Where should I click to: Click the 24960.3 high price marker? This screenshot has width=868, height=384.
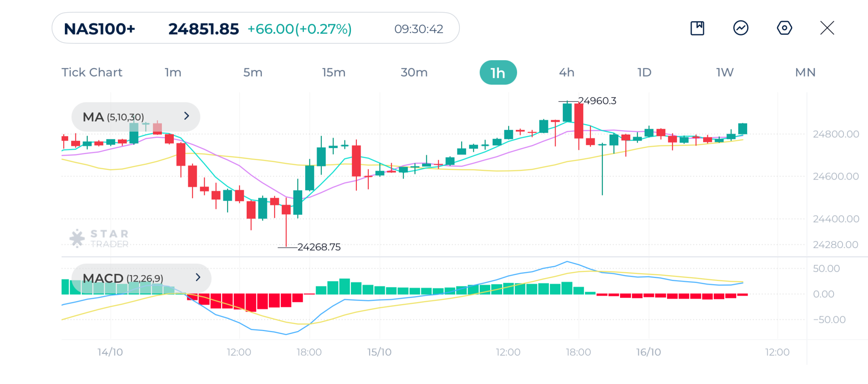[597, 101]
